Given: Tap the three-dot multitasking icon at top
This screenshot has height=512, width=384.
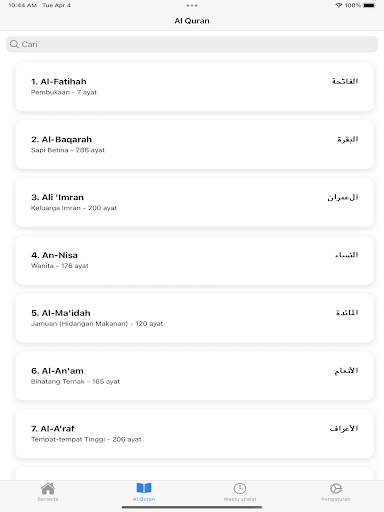Looking at the screenshot, I should click(192, 5).
